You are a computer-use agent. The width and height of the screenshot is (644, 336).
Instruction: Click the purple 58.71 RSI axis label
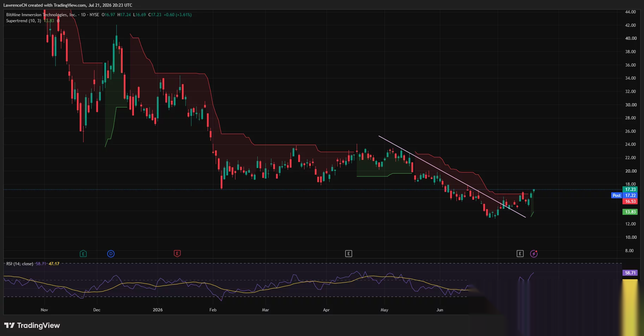(x=630, y=273)
